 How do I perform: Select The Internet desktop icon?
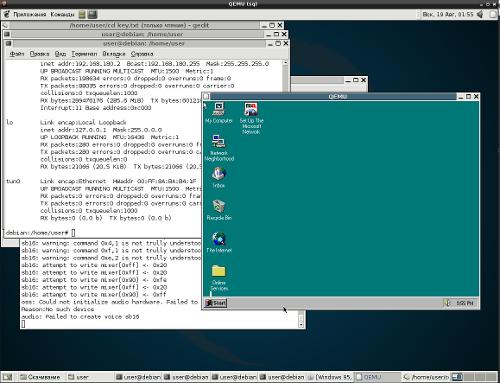pyautogui.click(x=219, y=243)
